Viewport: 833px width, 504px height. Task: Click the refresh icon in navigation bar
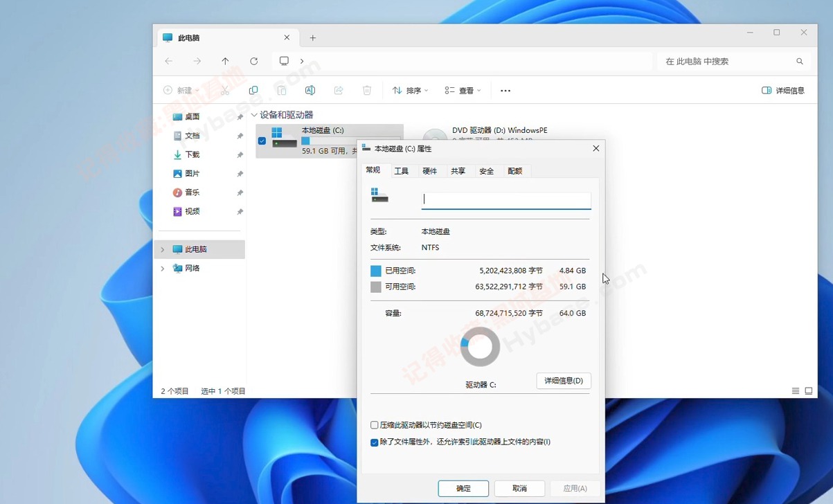click(x=254, y=62)
